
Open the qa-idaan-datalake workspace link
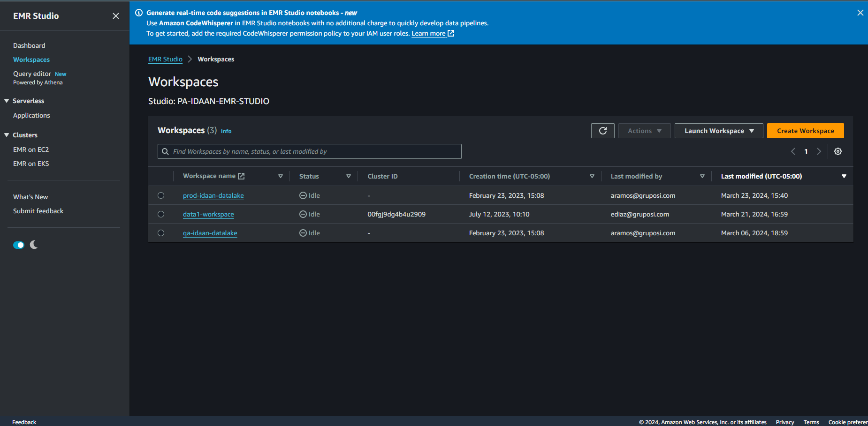point(210,233)
